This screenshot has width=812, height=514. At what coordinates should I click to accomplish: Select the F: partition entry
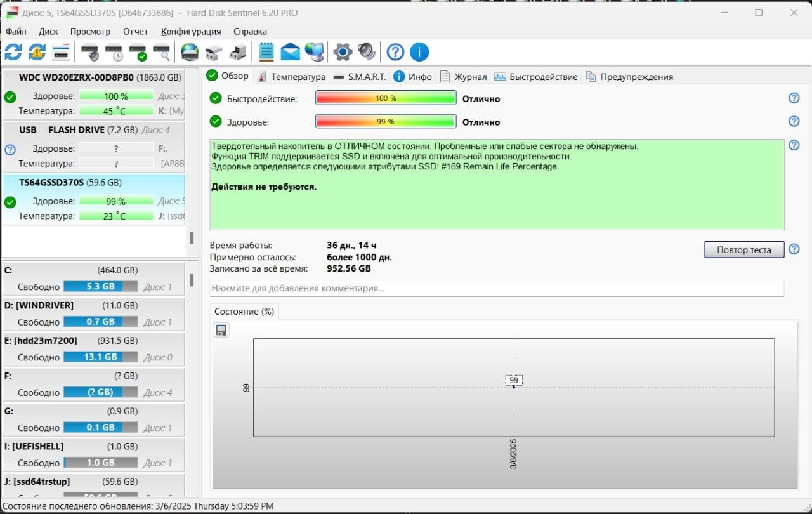[93, 384]
